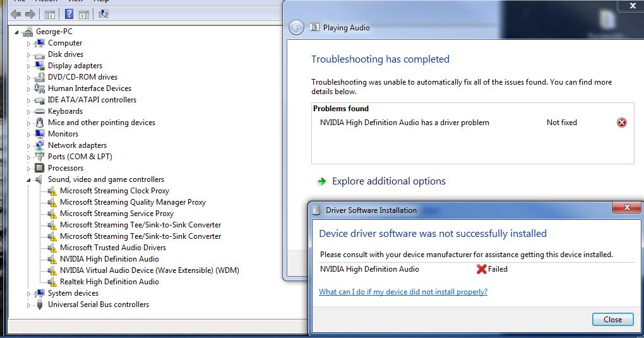Select 'NVIDIA Virtual Audio Device (Wave Extensible) (WDM)' label
This screenshot has width=644, height=338.
click(x=150, y=270)
